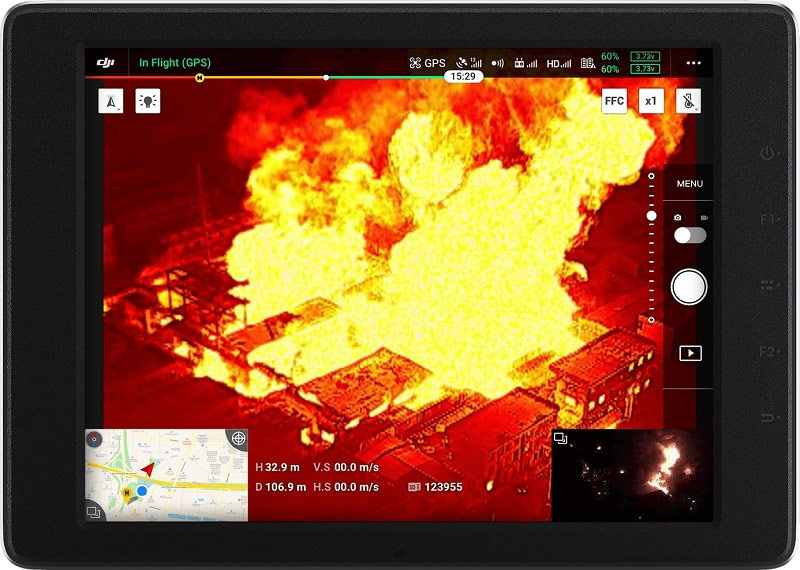Open the visible camera preview thumbnail
Screen dimensions: 800x570
click(x=632, y=475)
